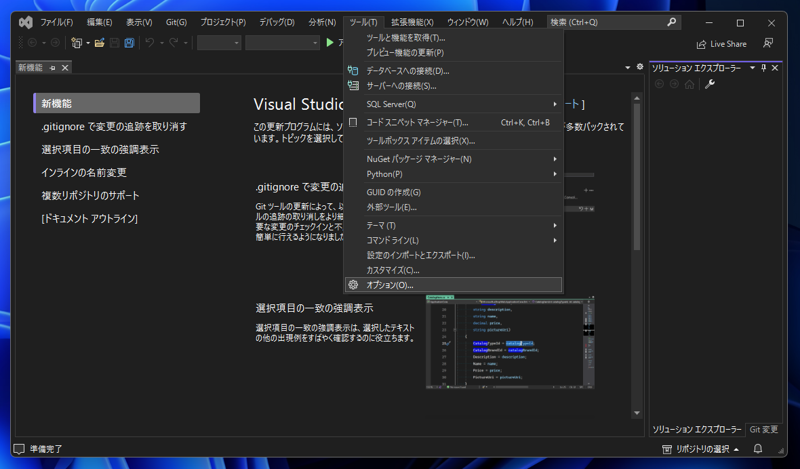Click the new project icon in toolbar

click(77, 43)
